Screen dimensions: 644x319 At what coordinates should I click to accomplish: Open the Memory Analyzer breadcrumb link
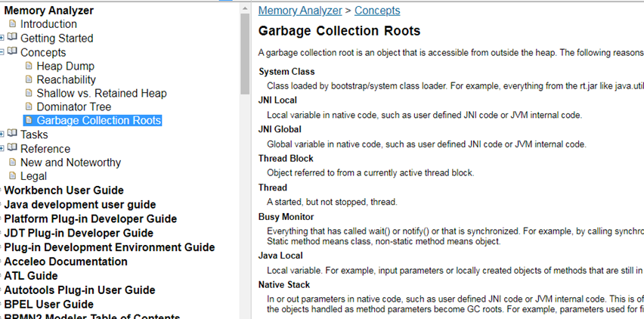[x=300, y=11]
